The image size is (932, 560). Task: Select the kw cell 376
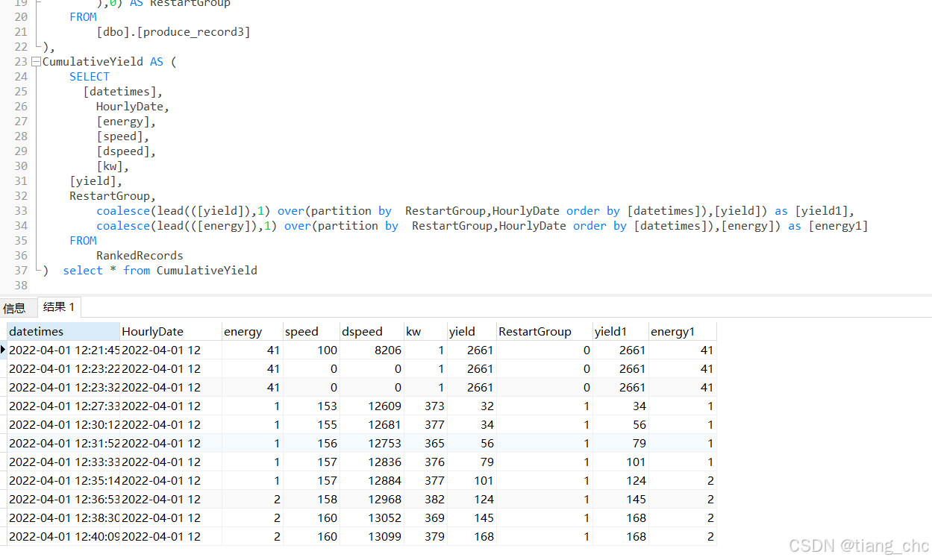[x=425, y=462]
